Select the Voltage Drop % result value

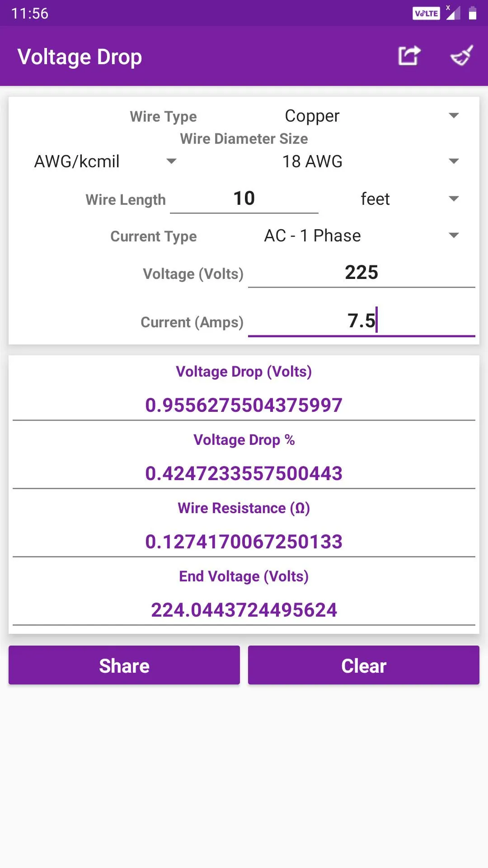pyautogui.click(x=244, y=473)
